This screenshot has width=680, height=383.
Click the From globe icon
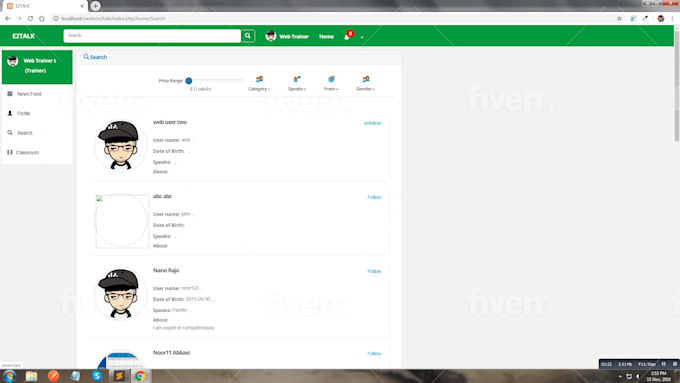tap(331, 79)
